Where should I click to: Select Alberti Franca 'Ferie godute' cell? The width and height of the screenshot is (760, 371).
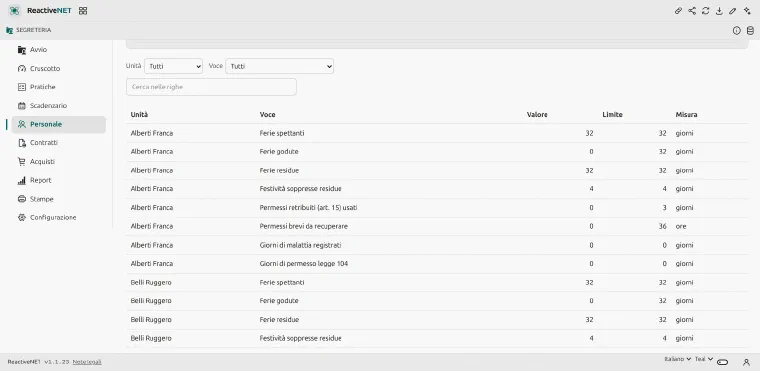click(x=279, y=152)
